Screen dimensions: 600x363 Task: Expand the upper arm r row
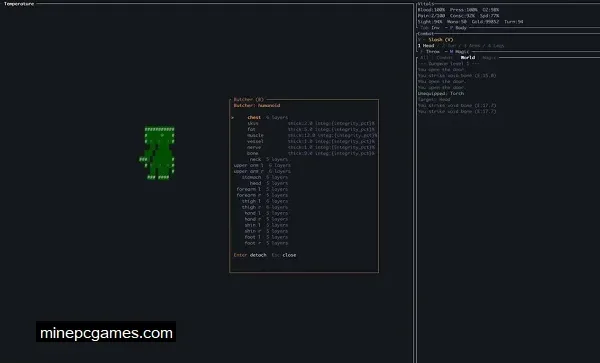[x=262, y=171]
